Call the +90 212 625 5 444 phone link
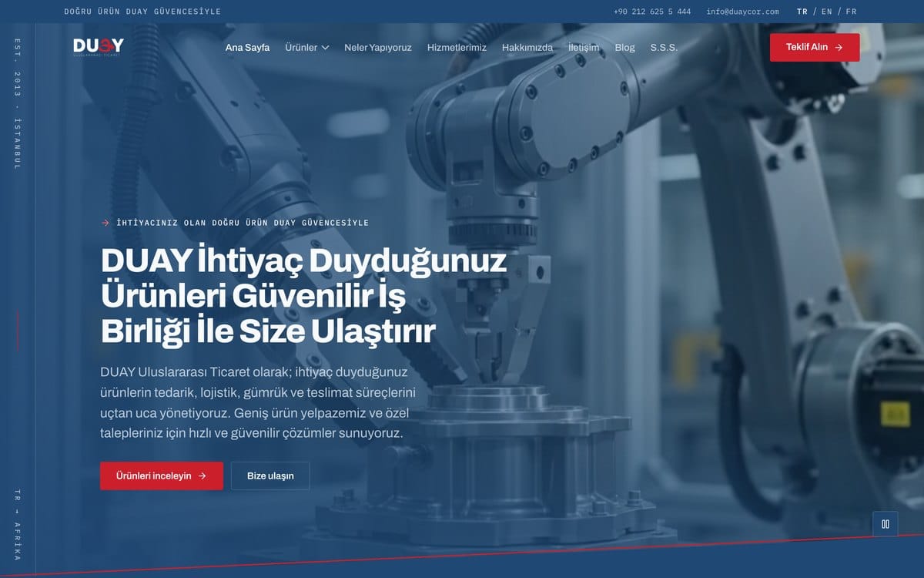Viewport: 924px width, 578px height. [x=652, y=12]
